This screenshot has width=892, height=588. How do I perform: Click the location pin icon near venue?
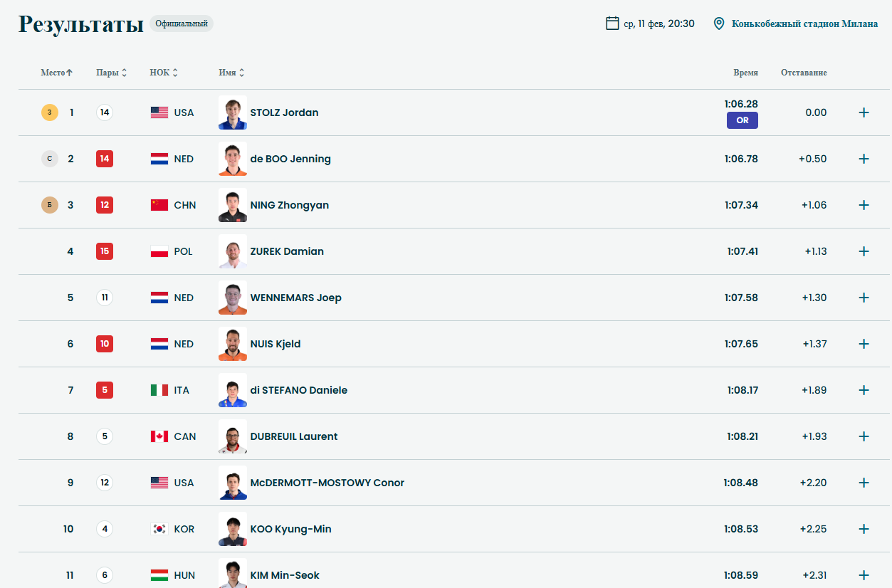pos(719,23)
